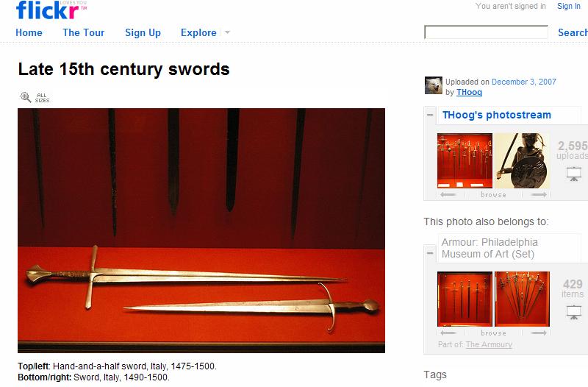Screen dimensions: 588x387
Task: Browse Armour set with right arrow
Action: click(x=539, y=333)
